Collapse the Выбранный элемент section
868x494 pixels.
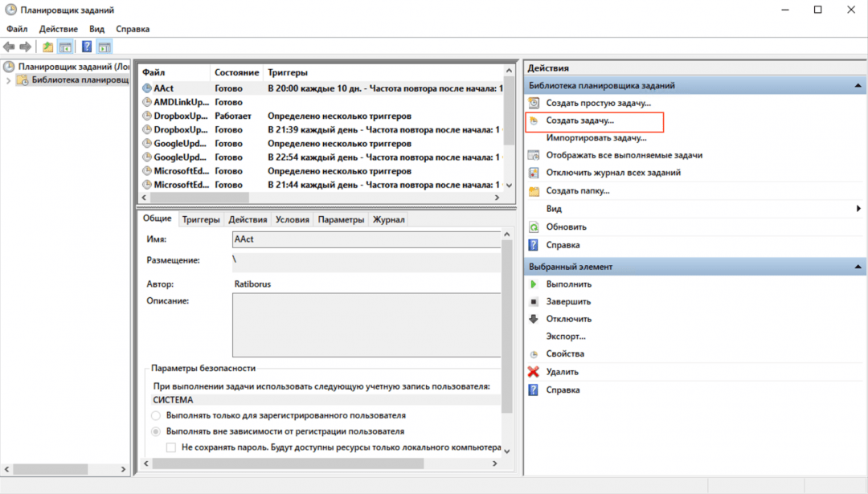coord(857,267)
